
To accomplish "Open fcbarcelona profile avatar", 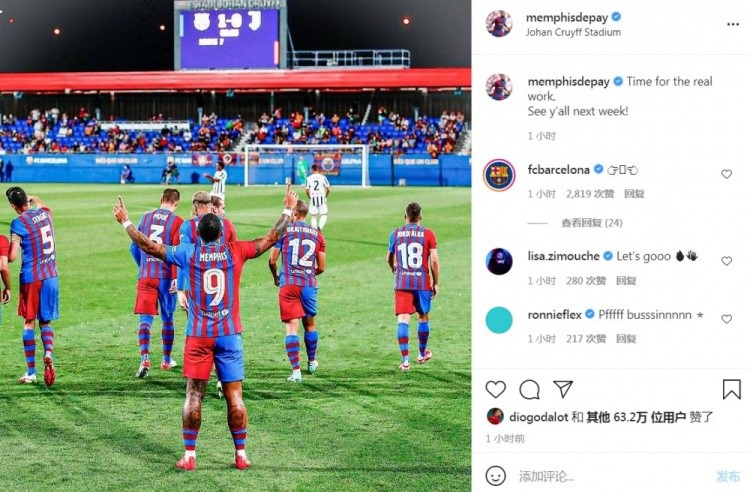I will [x=499, y=175].
